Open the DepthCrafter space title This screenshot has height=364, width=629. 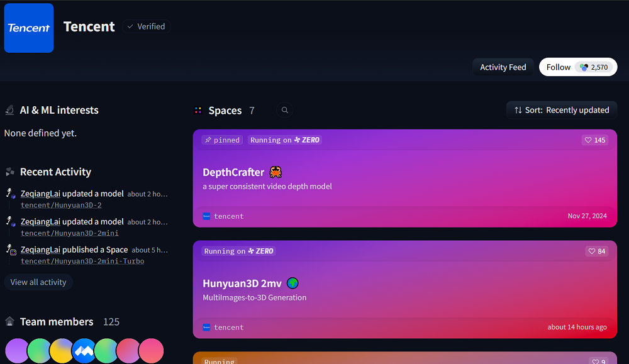[233, 172]
